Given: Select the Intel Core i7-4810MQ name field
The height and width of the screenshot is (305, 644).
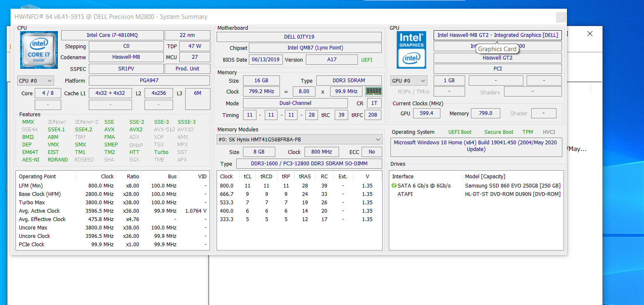Looking at the screenshot, I should pyautogui.click(x=112, y=35).
